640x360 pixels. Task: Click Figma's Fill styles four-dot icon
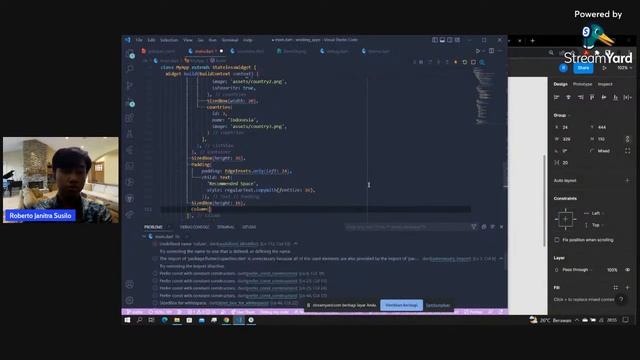616,287
